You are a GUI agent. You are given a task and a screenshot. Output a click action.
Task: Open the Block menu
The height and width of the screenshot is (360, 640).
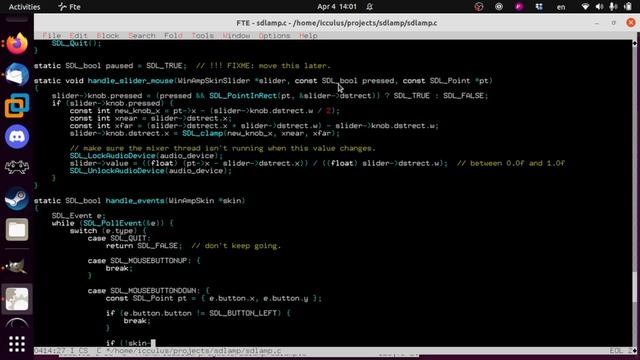[x=108, y=36]
